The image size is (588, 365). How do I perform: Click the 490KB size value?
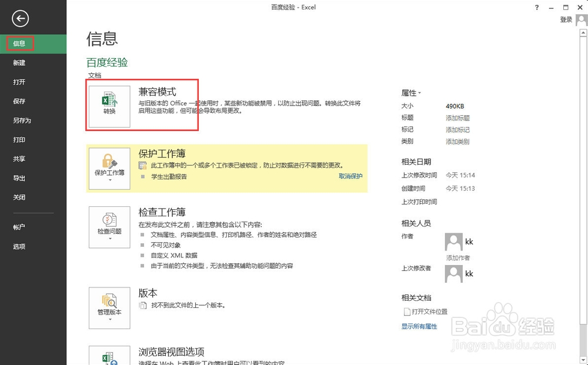[x=455, y=106]
